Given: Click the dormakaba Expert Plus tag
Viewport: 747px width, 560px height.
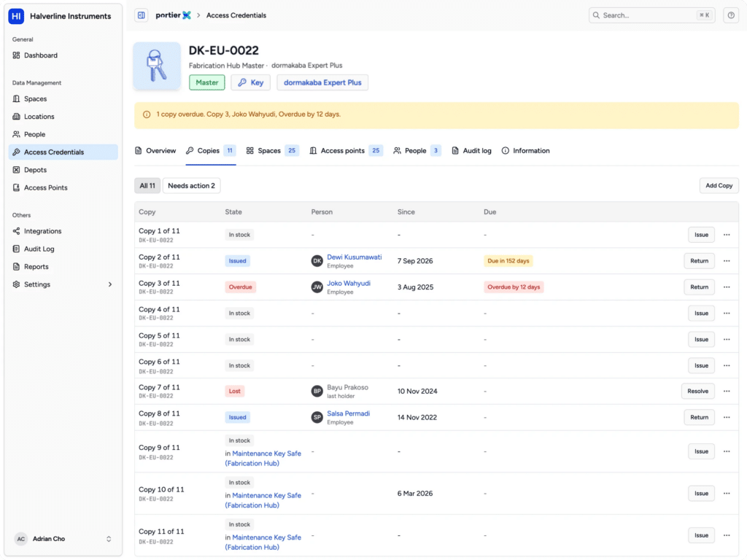Looking at the screenshot, I should [322, 82].
